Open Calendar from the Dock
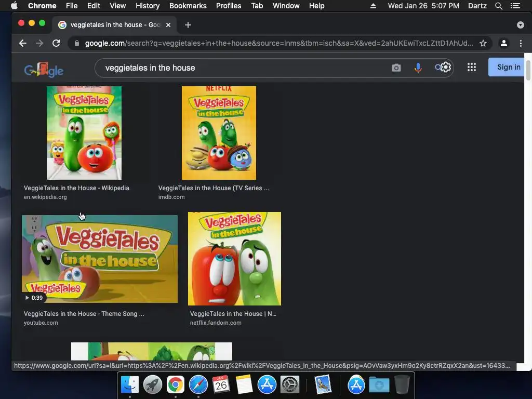Viewport: 532px width, 399px height. click(221, 385)
